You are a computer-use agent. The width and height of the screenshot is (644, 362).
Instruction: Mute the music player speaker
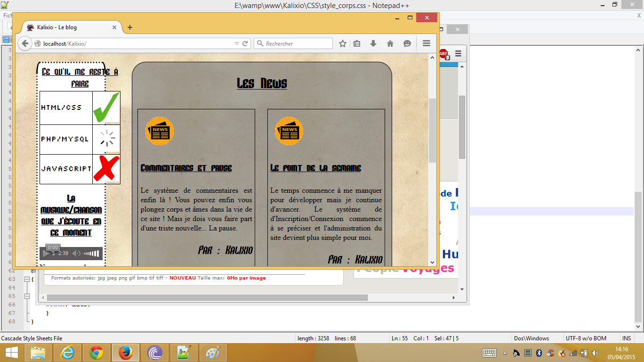(x=77, y=253)
